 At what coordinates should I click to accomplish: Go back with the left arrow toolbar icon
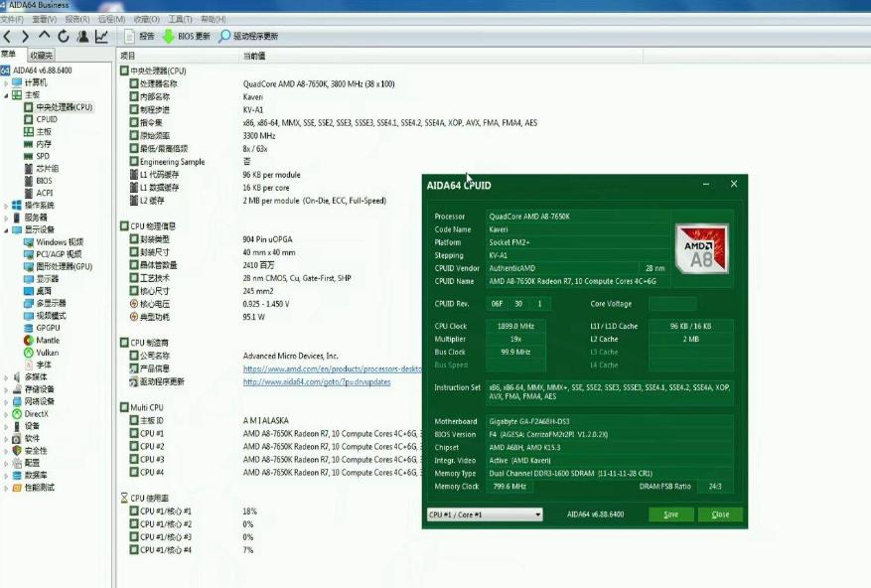tap(7, 37)
